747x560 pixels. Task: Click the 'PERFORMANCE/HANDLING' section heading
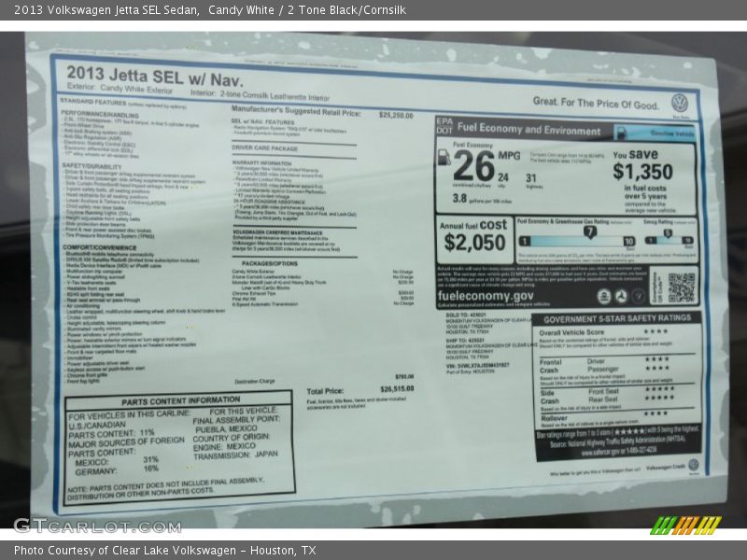[100, 114]
